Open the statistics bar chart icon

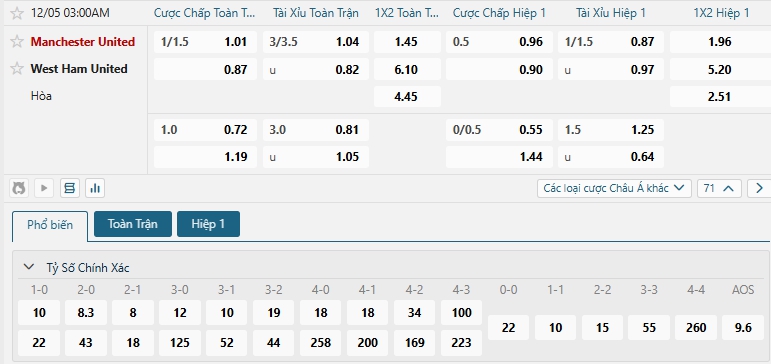tap(95, 188)
